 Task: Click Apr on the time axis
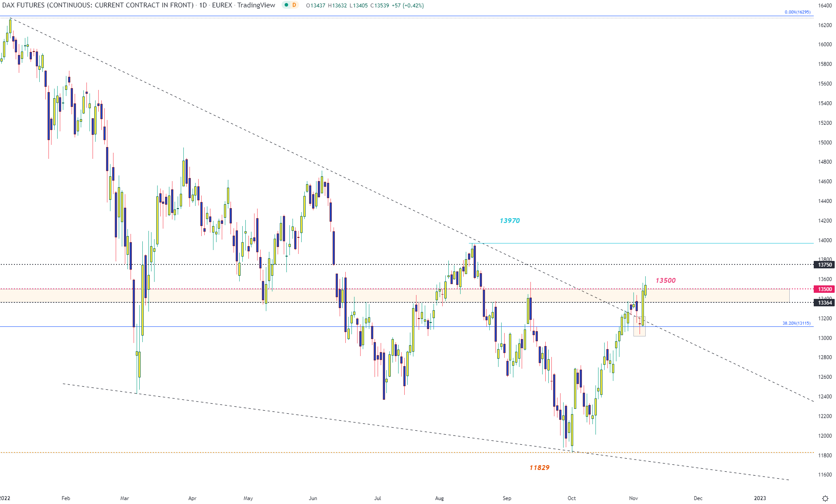pyautogui.click(x=193, y=498)
